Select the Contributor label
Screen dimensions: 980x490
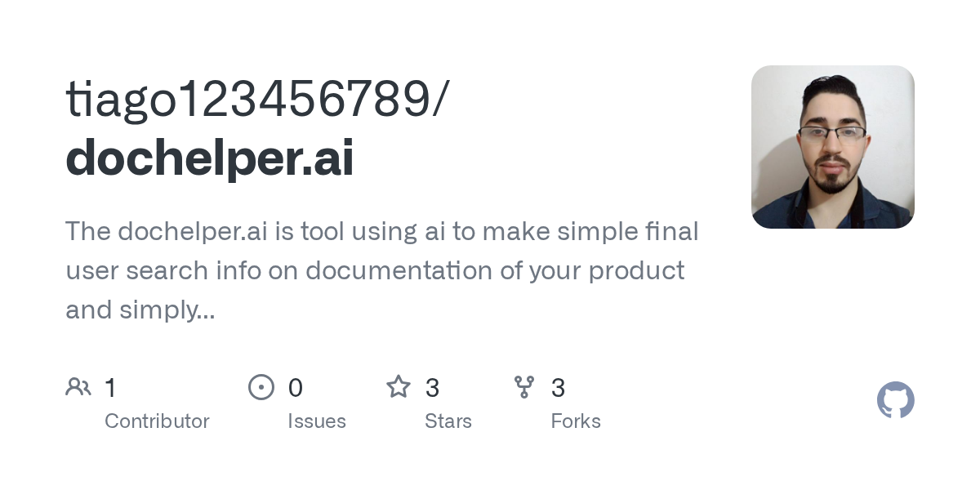pyautogui.click(x=157, y=421)
